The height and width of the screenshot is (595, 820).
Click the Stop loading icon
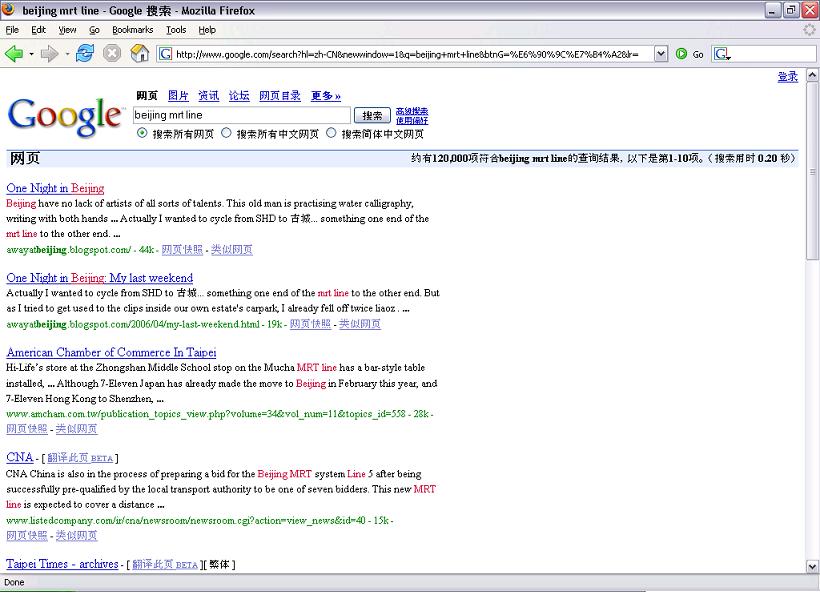pyautogui.click(x=112, y=53)
